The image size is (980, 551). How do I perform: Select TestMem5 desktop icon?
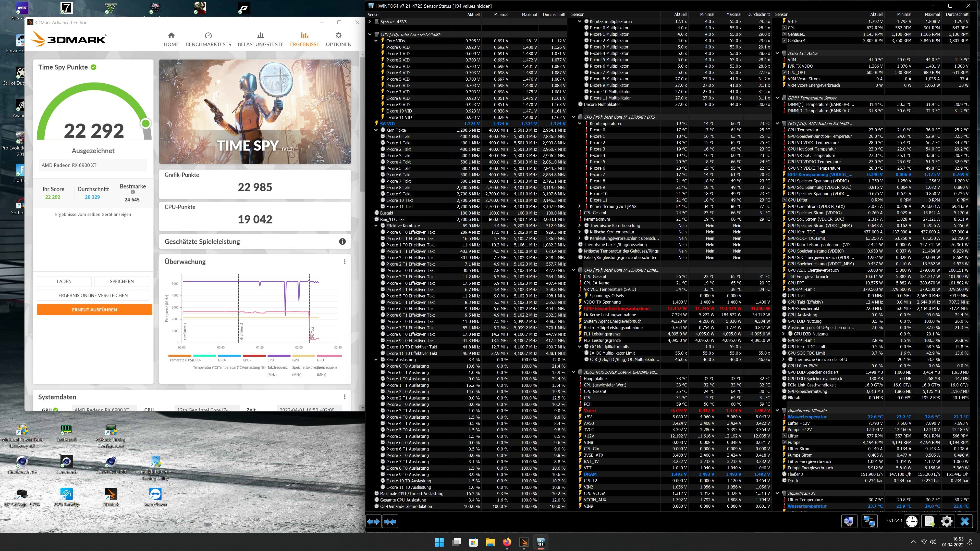coord(66,433)
